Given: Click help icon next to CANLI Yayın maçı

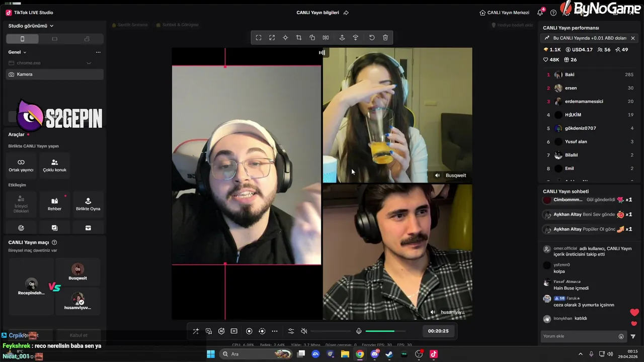Looking at the screenshot, I should point(54,242).
